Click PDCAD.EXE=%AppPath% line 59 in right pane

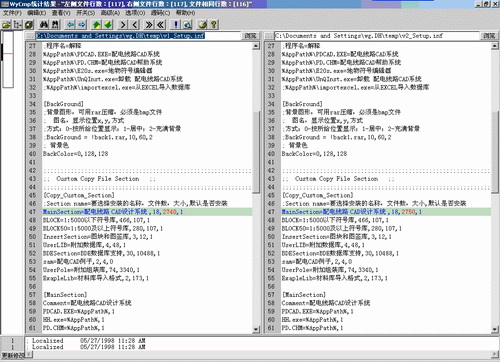(317, 311)
